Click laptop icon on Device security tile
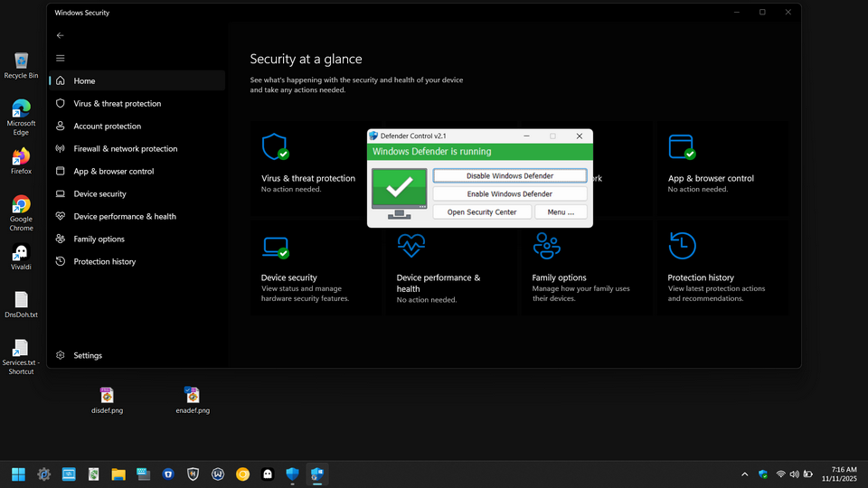The image size is (868, 488). [276, 248]
